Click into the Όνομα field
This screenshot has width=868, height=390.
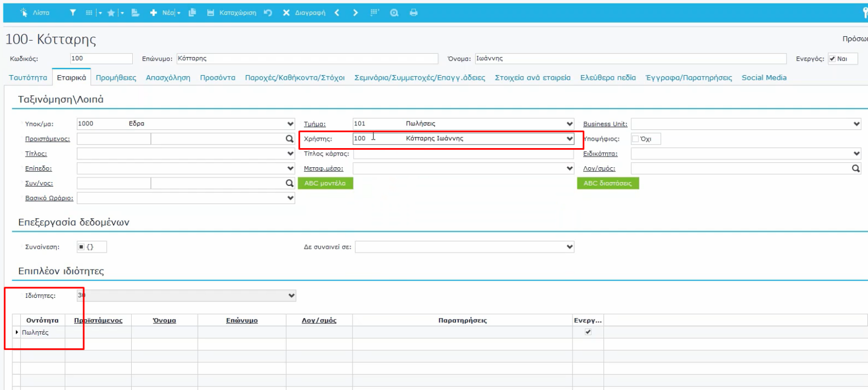(630, 59)
